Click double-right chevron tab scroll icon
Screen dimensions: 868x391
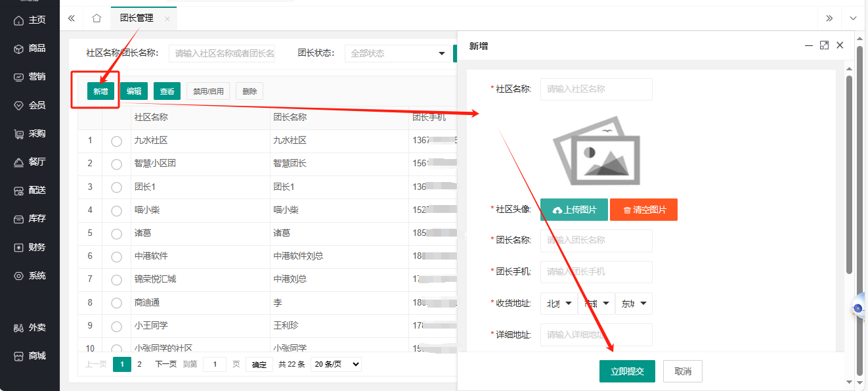(x=829, y=18)
